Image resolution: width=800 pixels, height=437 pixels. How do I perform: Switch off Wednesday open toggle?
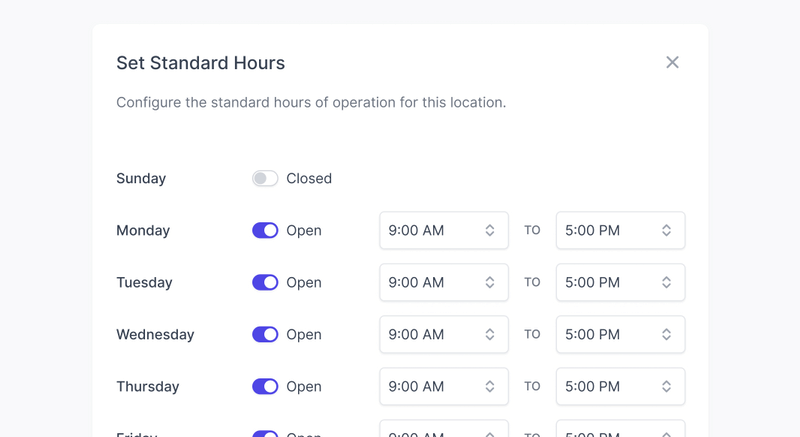(x=265, y=334)
